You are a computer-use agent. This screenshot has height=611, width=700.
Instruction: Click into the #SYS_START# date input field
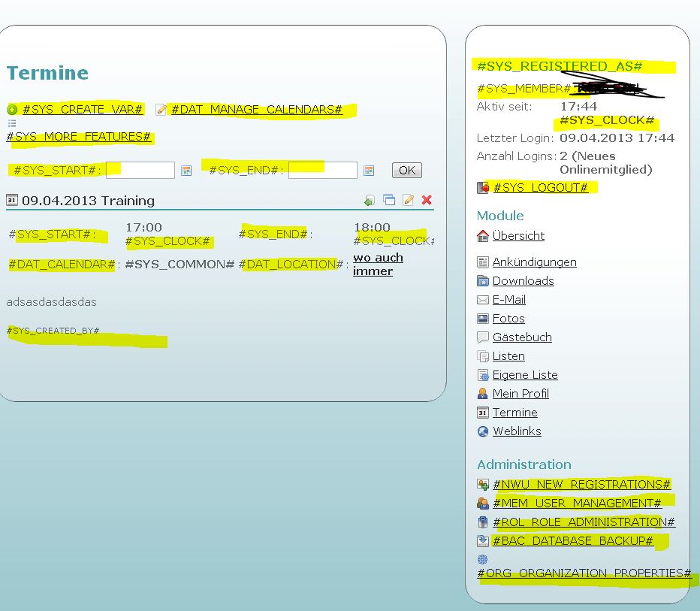point(140,171)
